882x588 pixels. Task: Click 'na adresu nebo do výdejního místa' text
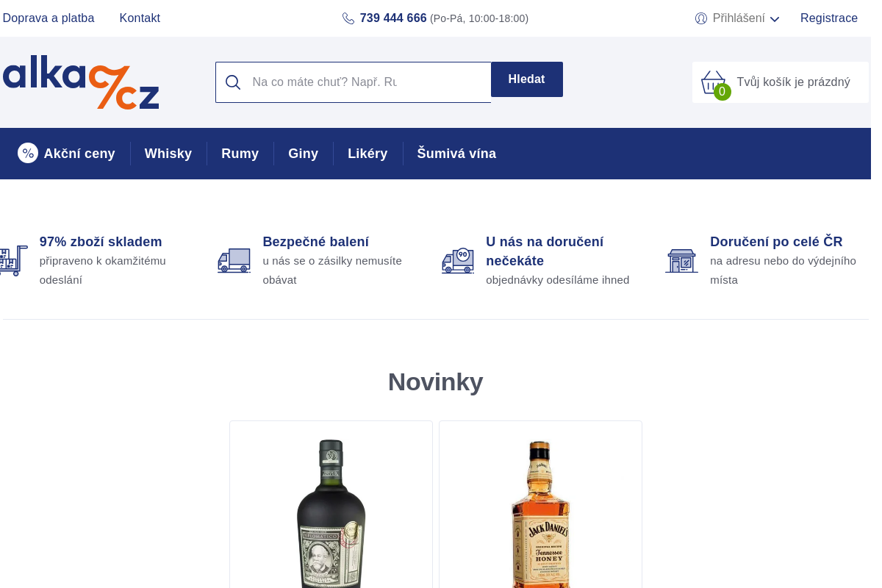[784, 270]
